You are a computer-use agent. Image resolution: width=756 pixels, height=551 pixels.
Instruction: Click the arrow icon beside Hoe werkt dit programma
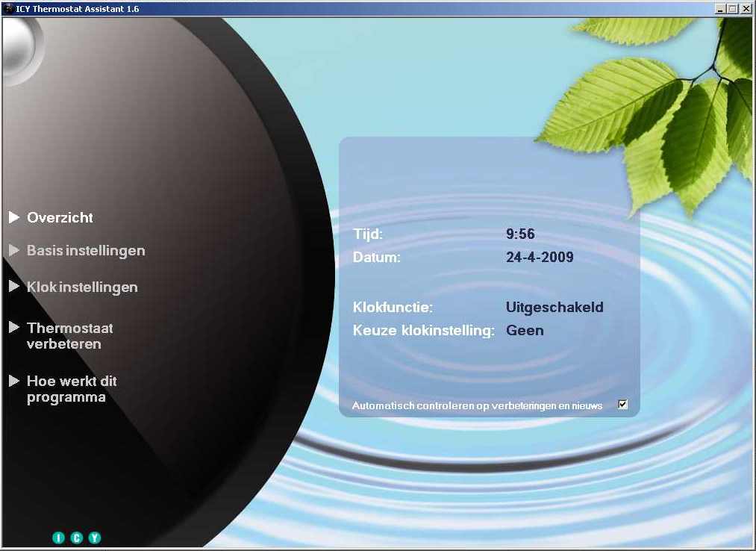point(14,382)
